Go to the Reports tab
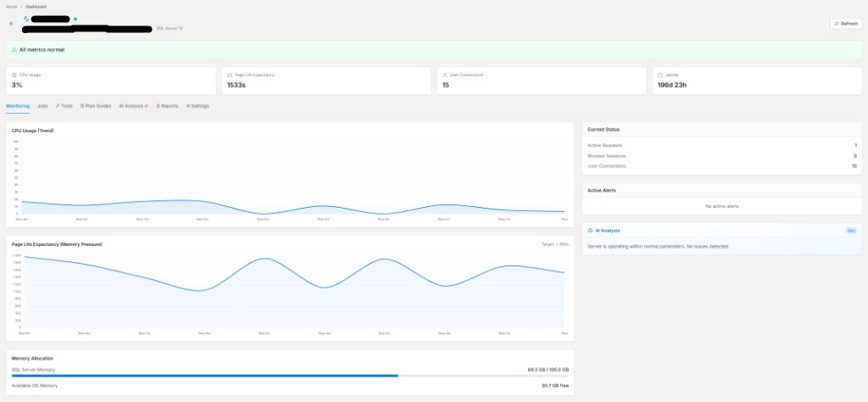The height and width of the screenshot is (402, 868). pyautogui.click(x=167, y=106)
